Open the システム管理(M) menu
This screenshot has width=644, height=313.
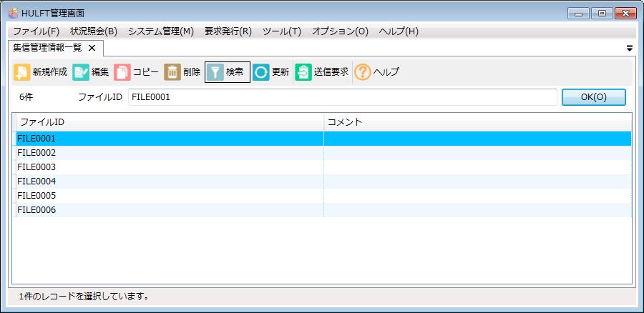(x=161, y=31)
